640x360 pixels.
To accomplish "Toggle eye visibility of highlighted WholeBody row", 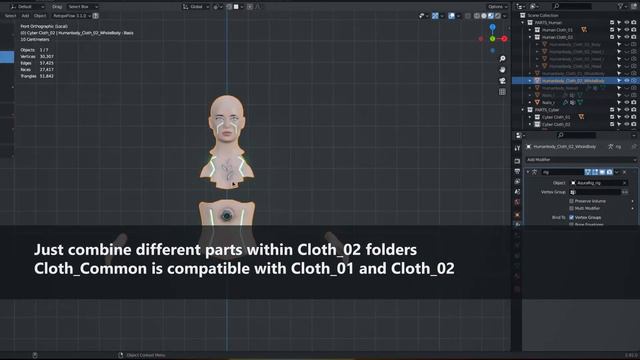I will coord(627,81).
